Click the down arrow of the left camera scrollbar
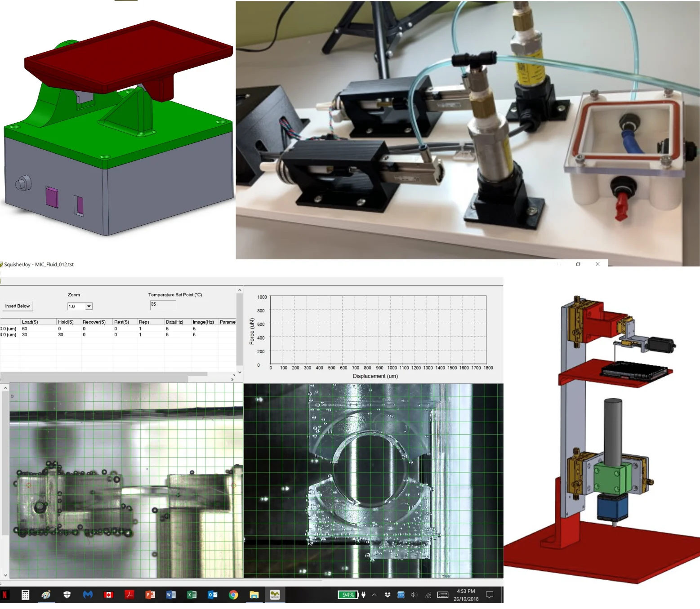This screenshot has width=700, height=609. coord(5,575)
